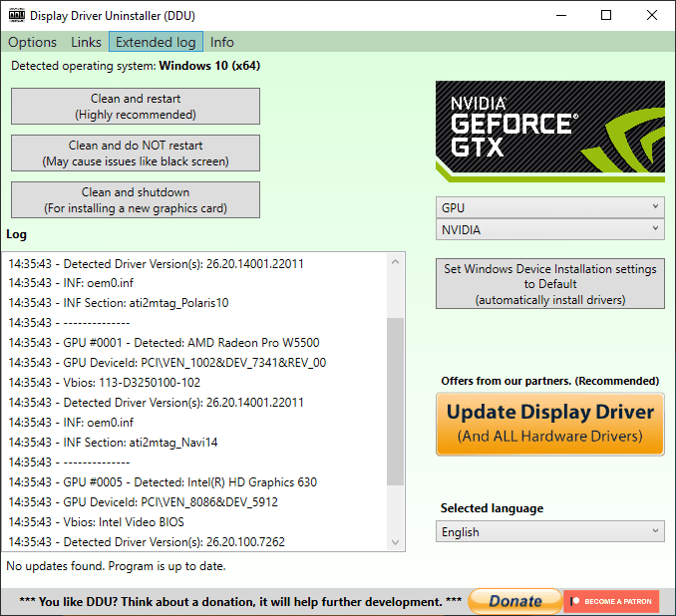Click the log scrollbar down arrow

click(396, 542)
